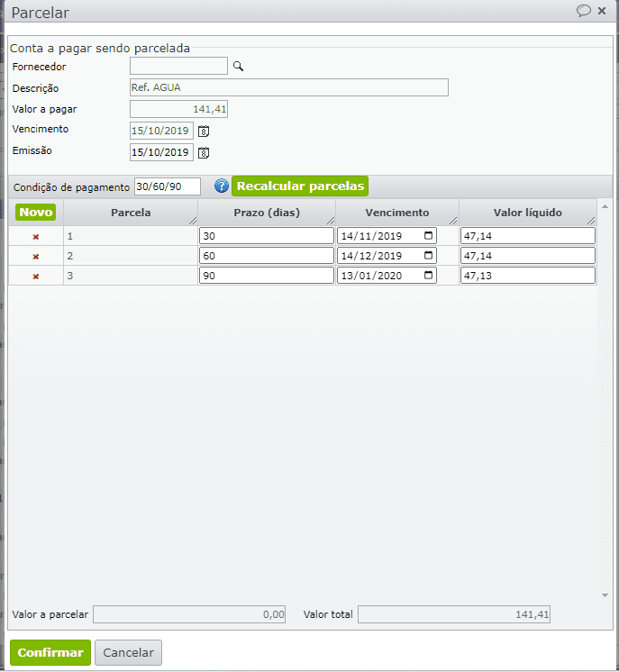
Task: Click the grid scrollbar up arrow
Action: [x=605, y=206]
